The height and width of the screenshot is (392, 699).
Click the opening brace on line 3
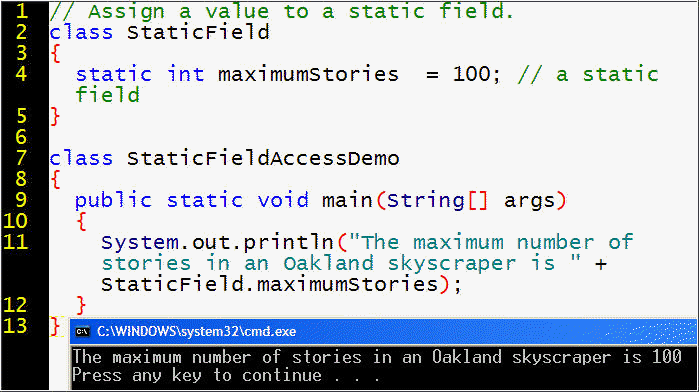[55, 54]
